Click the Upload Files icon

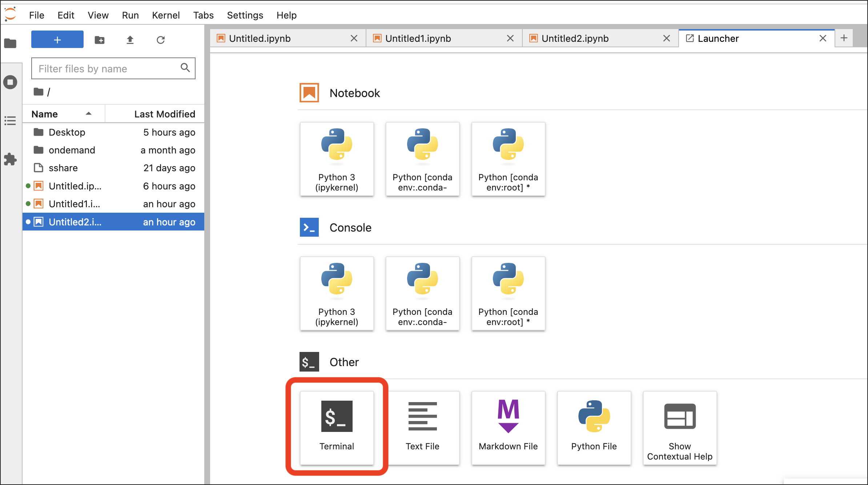click(130, 40)
